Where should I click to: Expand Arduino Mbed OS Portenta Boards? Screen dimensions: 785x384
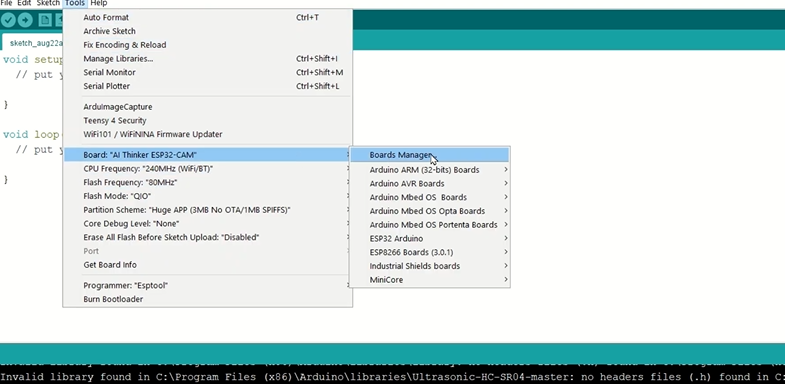click(430, 225)
